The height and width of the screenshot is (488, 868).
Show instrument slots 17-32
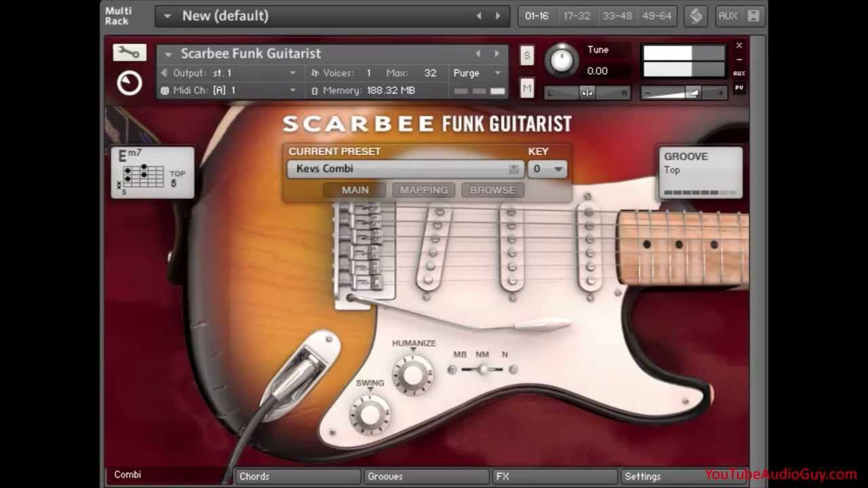click(577, 16)
